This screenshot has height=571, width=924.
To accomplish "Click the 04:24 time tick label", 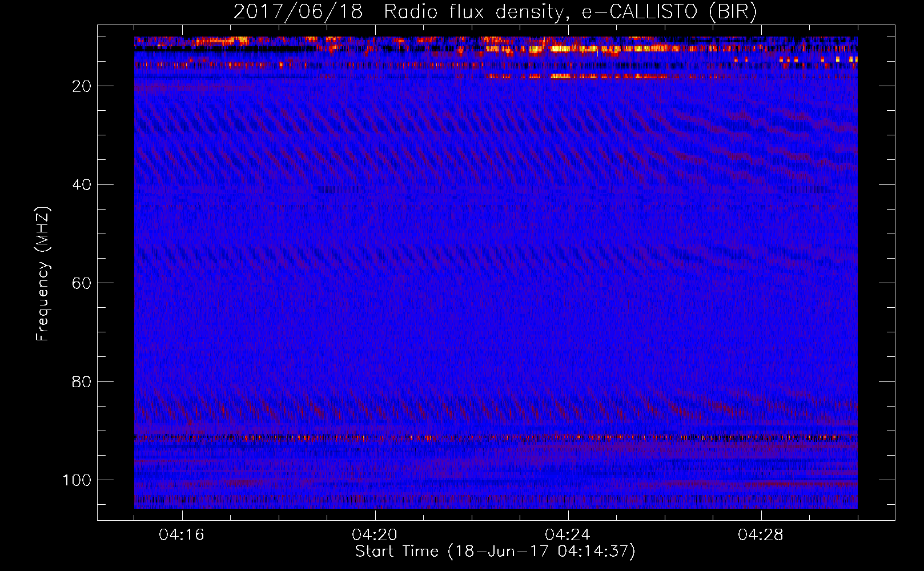I will point(568,535).
